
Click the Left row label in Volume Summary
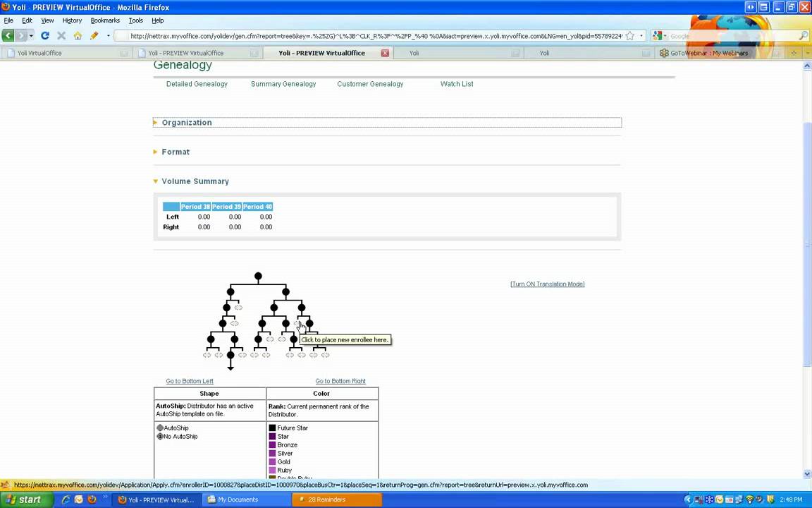pos(173,217)
